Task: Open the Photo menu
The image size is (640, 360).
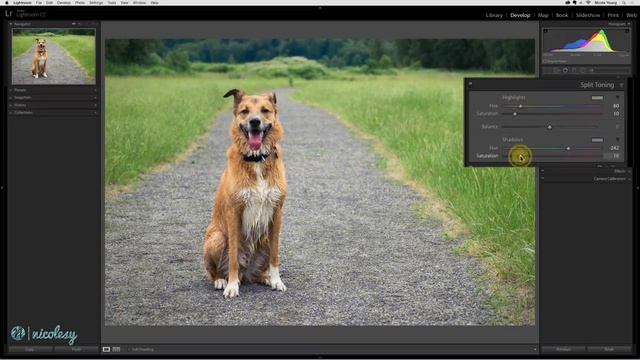Action: coord(80,2)
